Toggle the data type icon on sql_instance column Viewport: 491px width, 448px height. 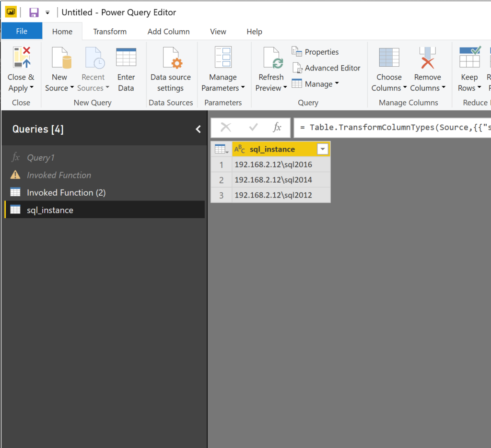point(241,149)
